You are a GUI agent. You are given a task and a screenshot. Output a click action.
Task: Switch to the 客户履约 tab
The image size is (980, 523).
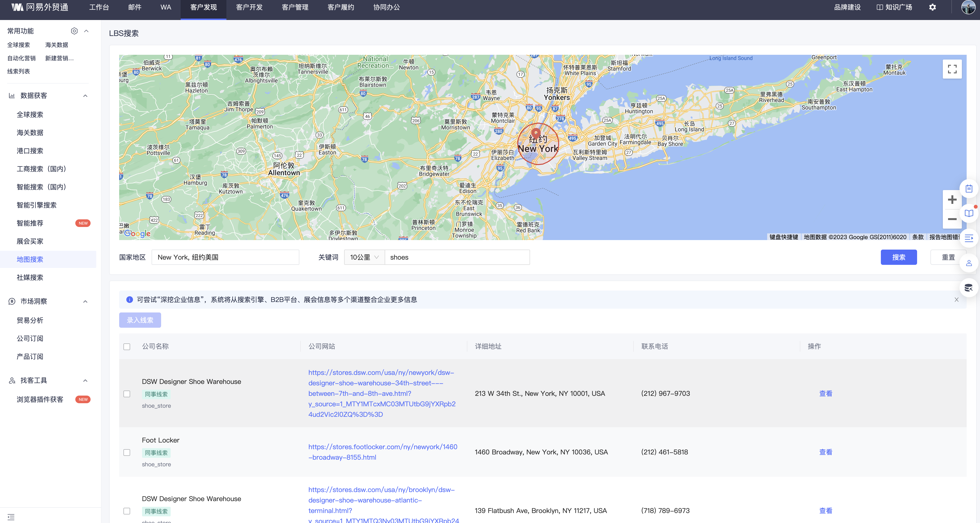click(x=341, y=7)
